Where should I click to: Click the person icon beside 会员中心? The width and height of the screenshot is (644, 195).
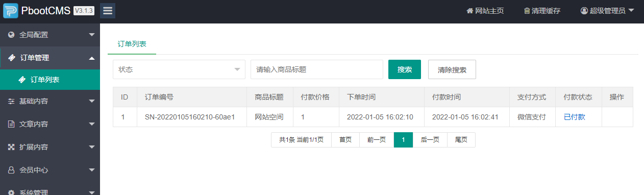click(x=11, y=170)
